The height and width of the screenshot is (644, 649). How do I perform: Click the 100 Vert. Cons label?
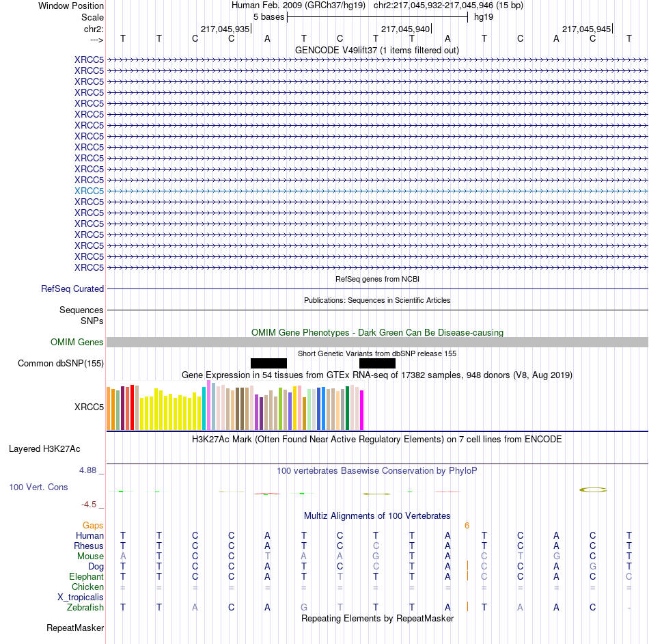click(x=38, y=487)
